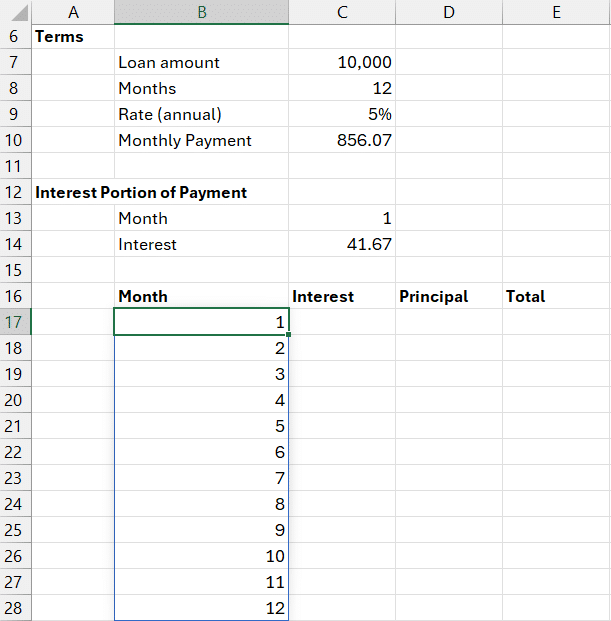Select column B header

click(x=201, y=12)
